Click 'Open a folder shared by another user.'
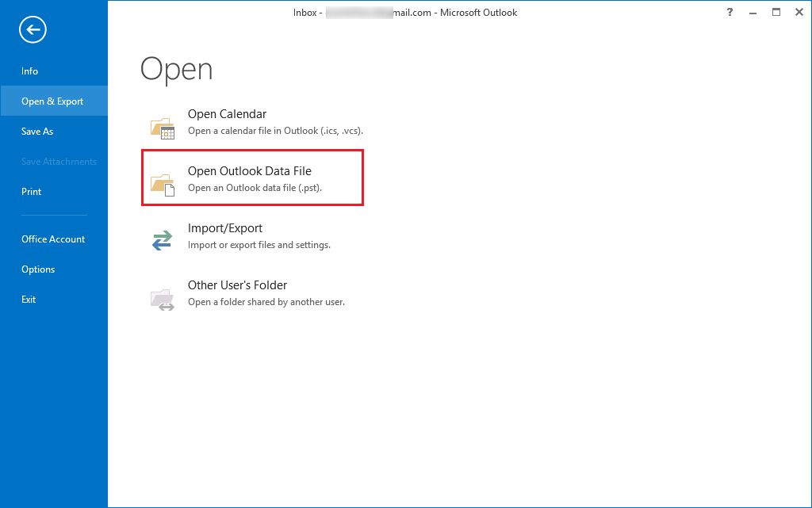The height and width of the screenshot is (508, 812). 266,302
